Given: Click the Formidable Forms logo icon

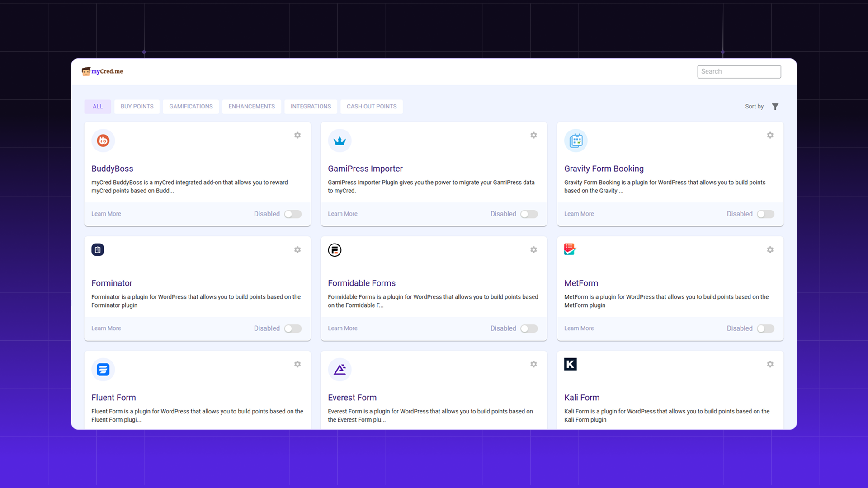Looking at the screenshot, I should coord(335,250).
